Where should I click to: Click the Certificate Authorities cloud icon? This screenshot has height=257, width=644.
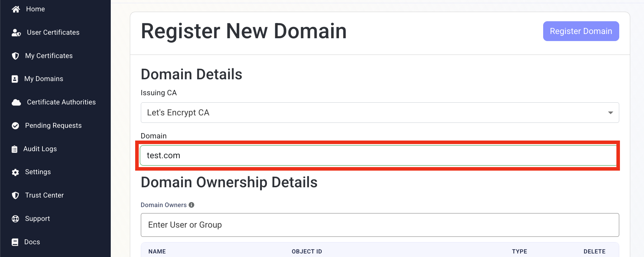[16, 102]
